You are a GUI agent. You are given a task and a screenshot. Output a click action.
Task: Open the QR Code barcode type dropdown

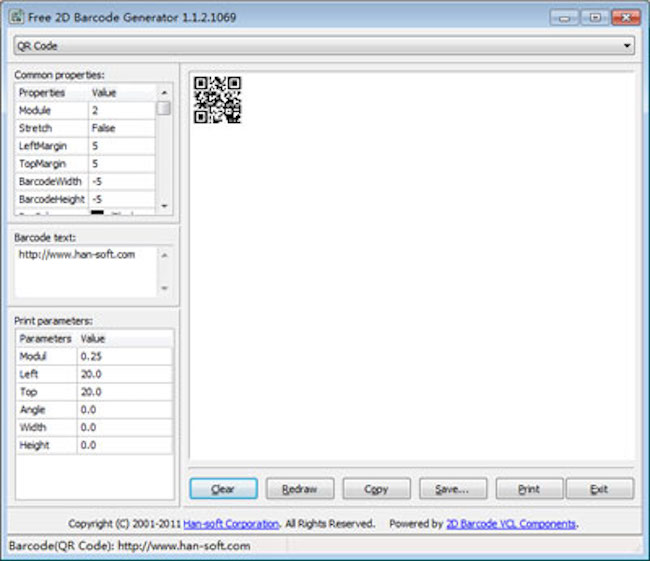click(x=324, y=46)
